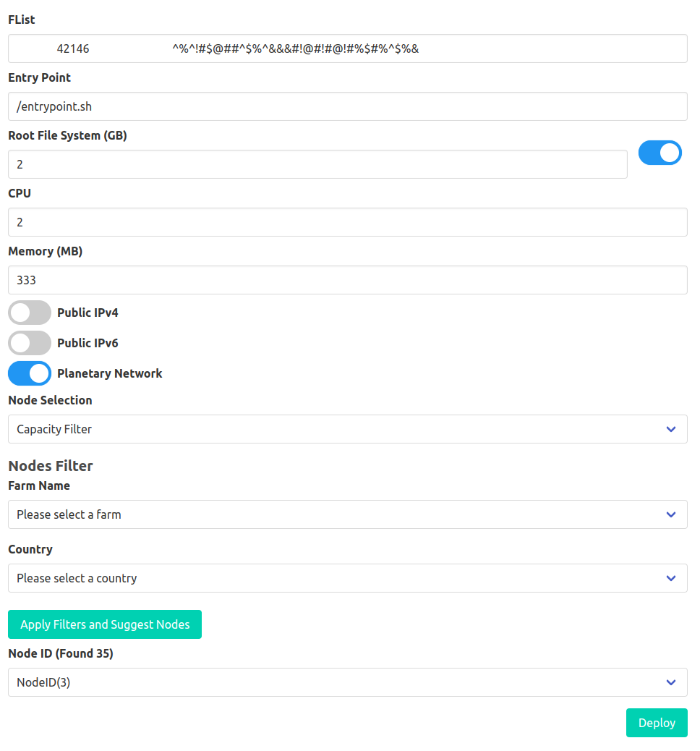Enable the Public IPv6 switch
The width and height of the screenshot is (700, 751).
(x=29, y=342)
